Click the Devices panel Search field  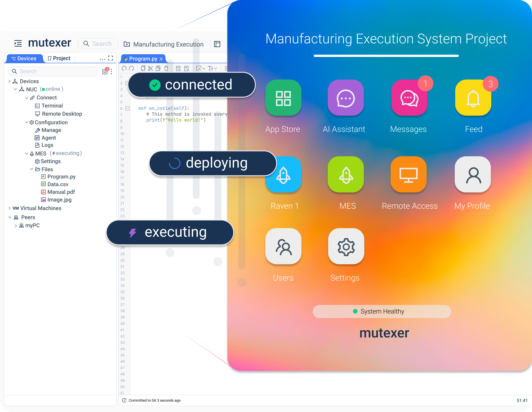[53, 71]
